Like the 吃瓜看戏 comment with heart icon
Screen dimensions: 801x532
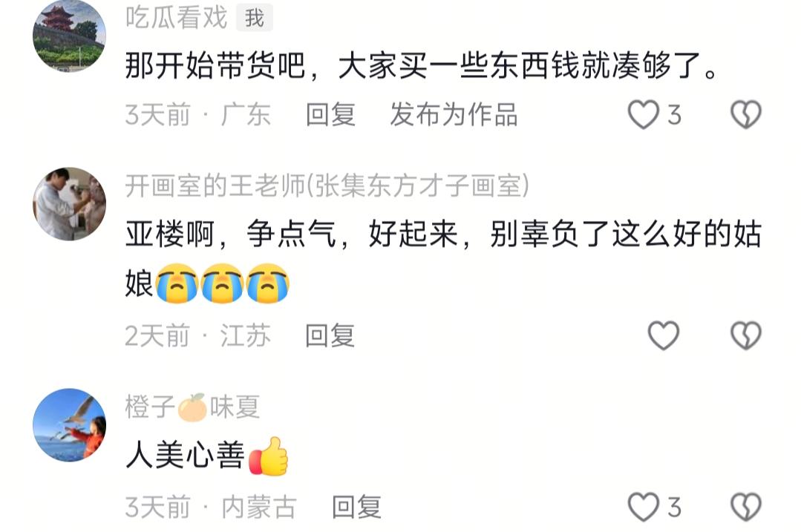pyautogui.click(x=643, y=114)
